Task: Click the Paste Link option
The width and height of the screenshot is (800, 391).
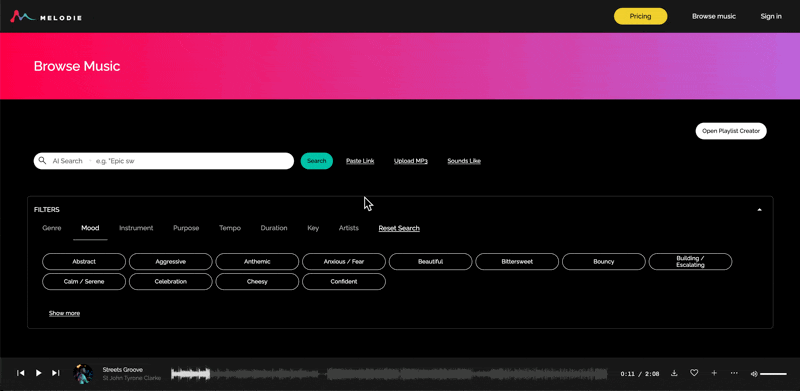Action: [x=360, y=161]
